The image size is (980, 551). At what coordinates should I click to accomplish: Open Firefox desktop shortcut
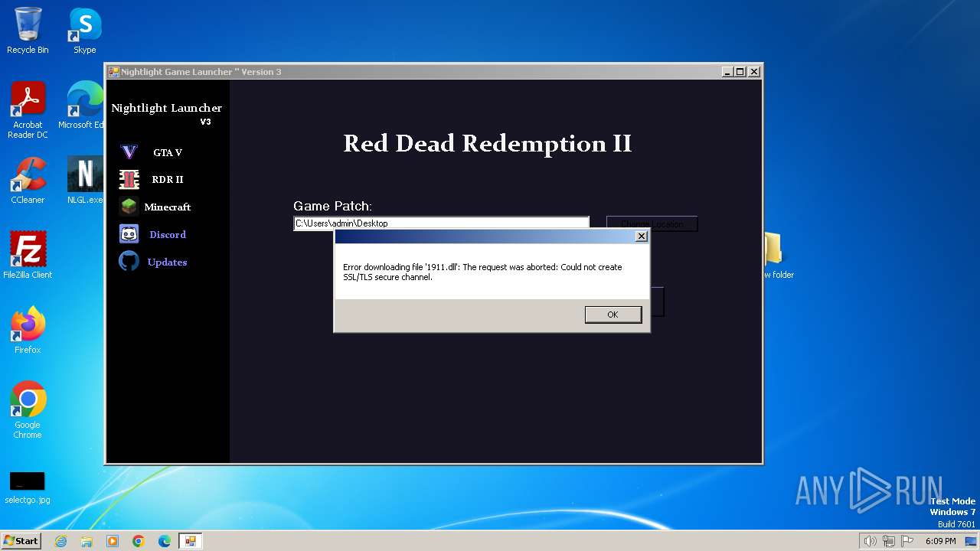click(28, 331)
